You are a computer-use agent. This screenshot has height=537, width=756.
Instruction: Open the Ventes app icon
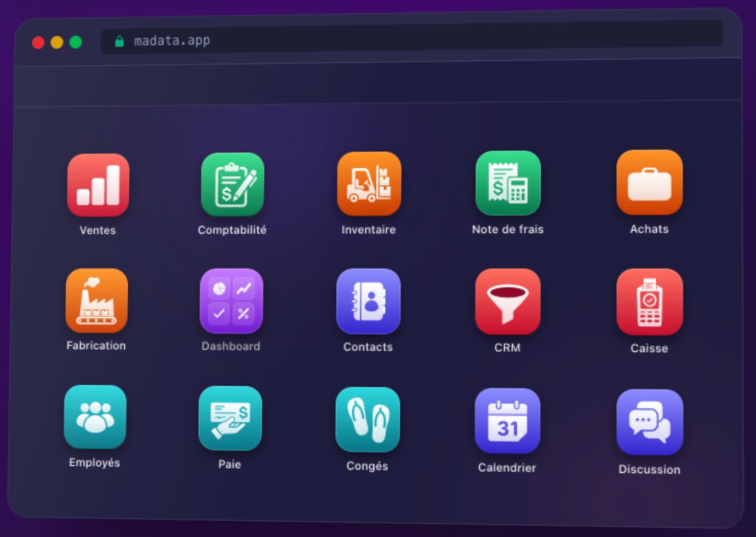click(98, 185)
